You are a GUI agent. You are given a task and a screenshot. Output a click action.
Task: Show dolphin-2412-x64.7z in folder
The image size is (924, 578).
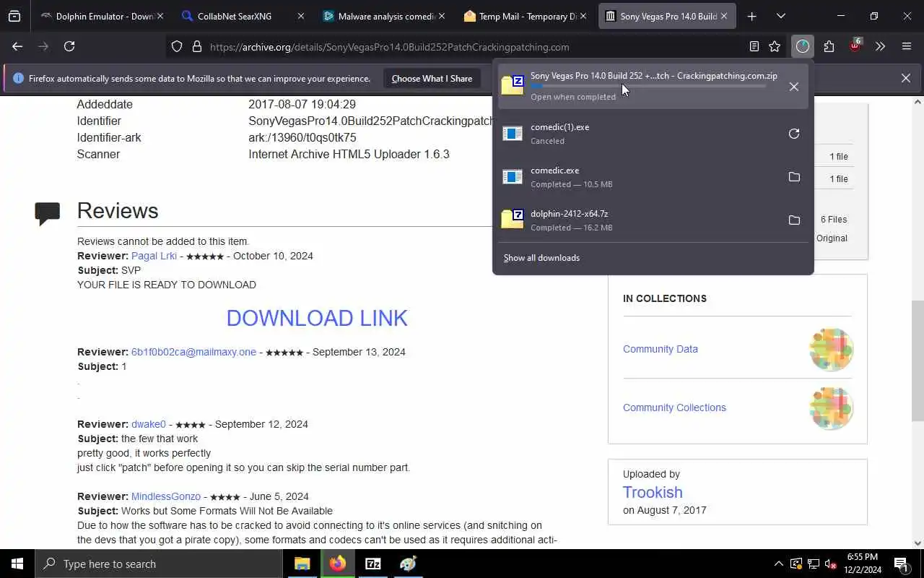click(x=794, y=220)
